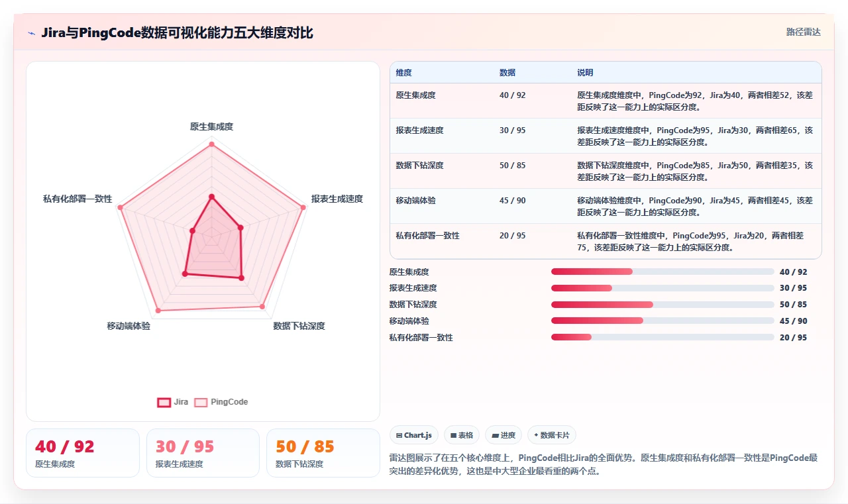Click the lightning icon beside the title
The height and width of the screenshot is (504, 848).
[31, 33]
